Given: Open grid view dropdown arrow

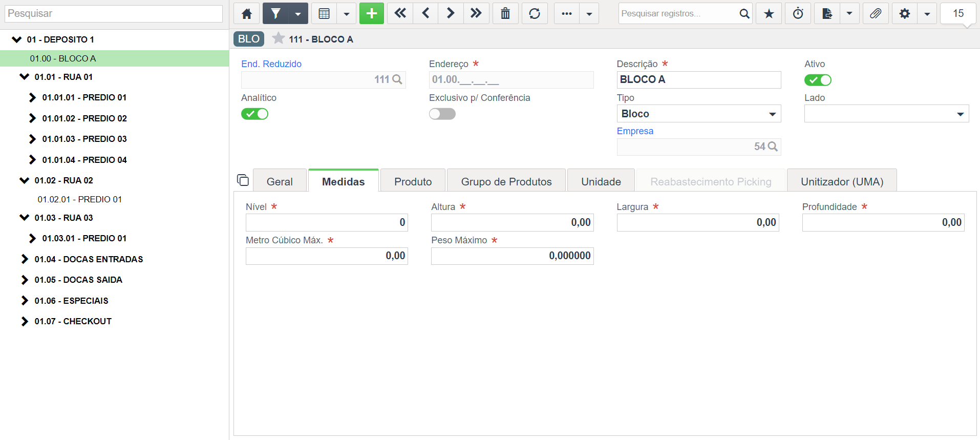Looking at the screenshot, I should click(x=347, y=13).
